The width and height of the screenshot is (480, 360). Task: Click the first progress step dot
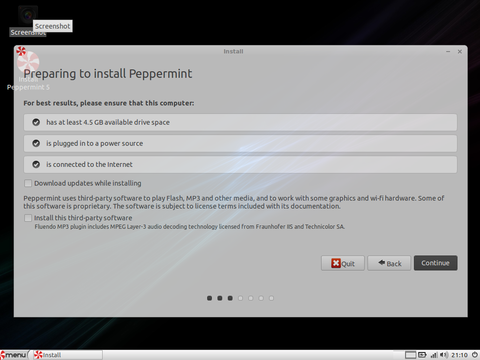209,298
